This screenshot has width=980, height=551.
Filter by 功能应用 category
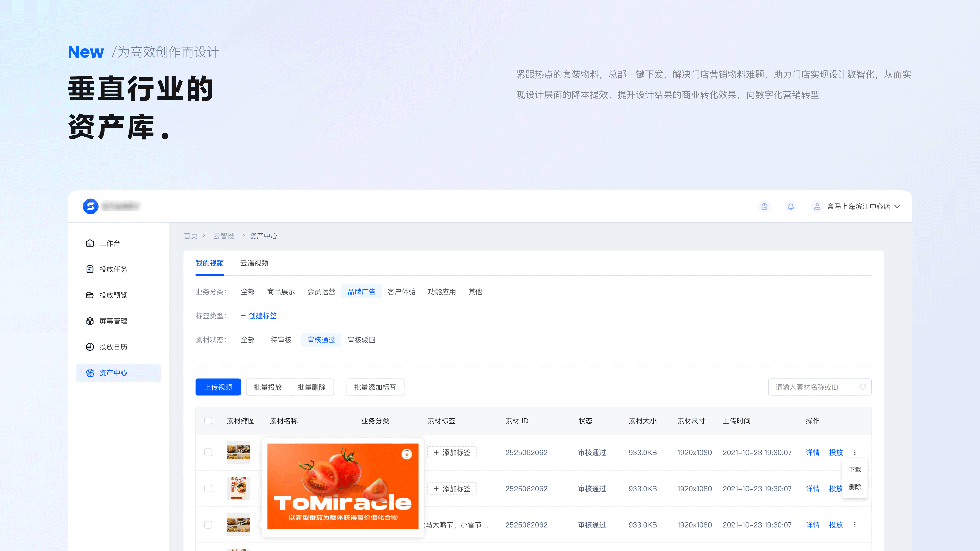[442, 292]
